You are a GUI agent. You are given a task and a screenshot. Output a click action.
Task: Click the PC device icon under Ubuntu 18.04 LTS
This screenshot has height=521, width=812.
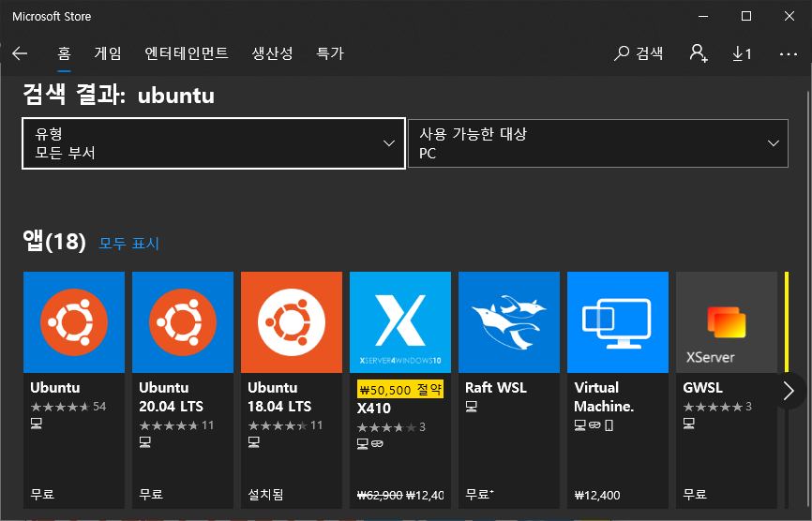click(x=254, y=442)
